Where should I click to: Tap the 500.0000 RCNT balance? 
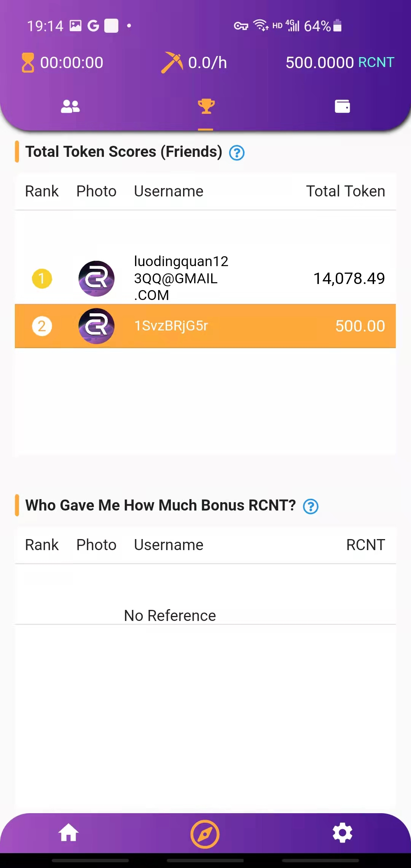340,62
